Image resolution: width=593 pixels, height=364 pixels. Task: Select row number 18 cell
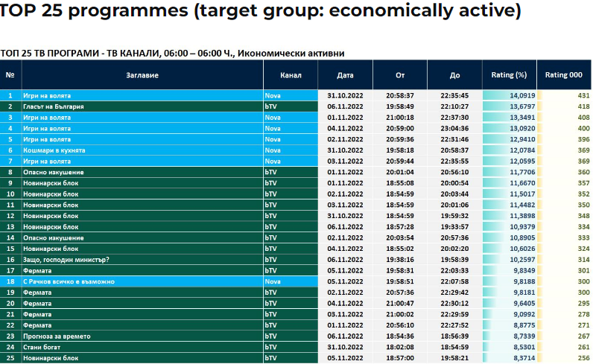click(x=10, y=281)
